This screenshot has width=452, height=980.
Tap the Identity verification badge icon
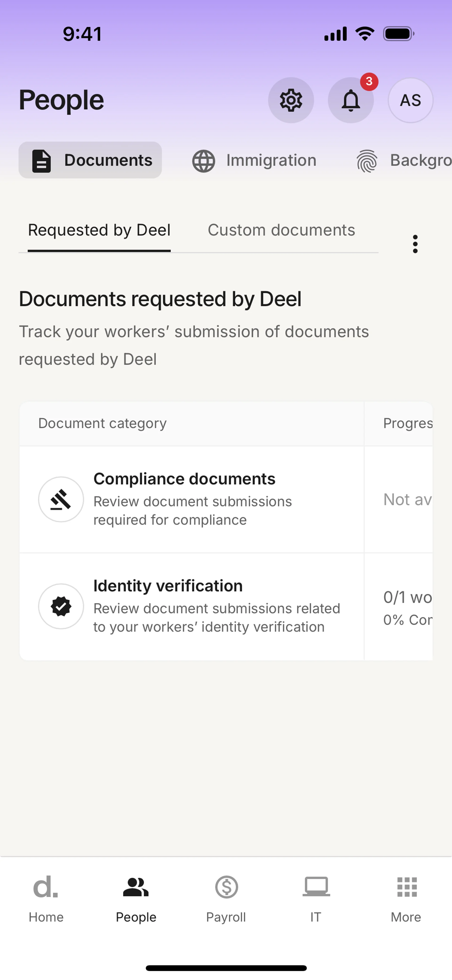coord(61,606)
